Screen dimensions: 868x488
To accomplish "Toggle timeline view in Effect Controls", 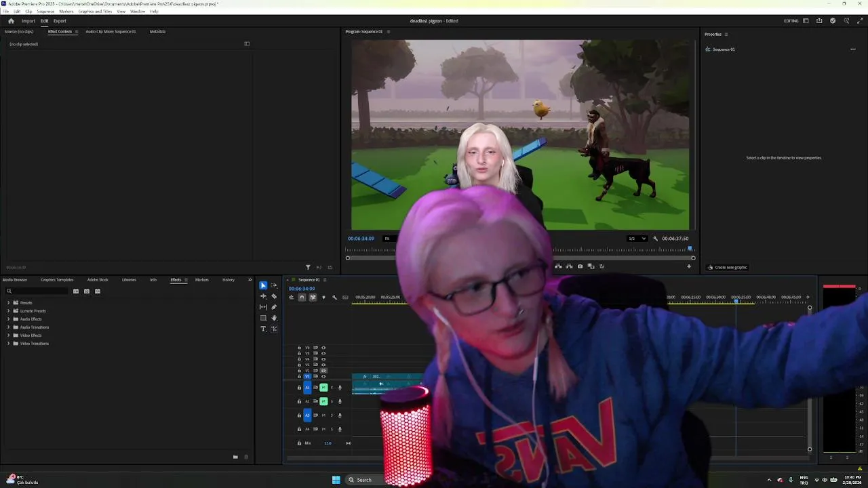I will 247,44.
